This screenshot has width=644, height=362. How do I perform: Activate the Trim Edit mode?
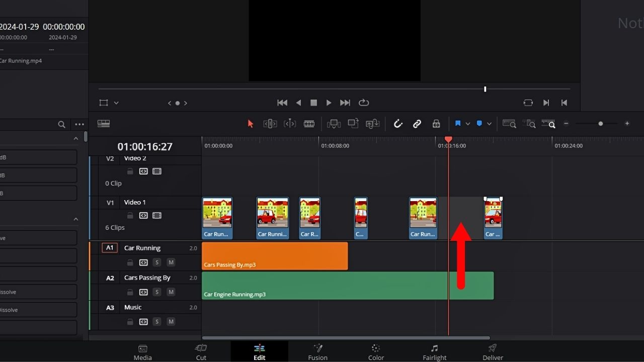tap(270, 123)
